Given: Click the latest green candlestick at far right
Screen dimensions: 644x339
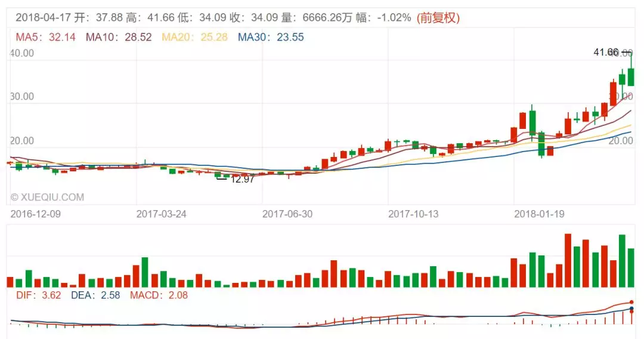Looking at the screenshot, I should [631, 76].
